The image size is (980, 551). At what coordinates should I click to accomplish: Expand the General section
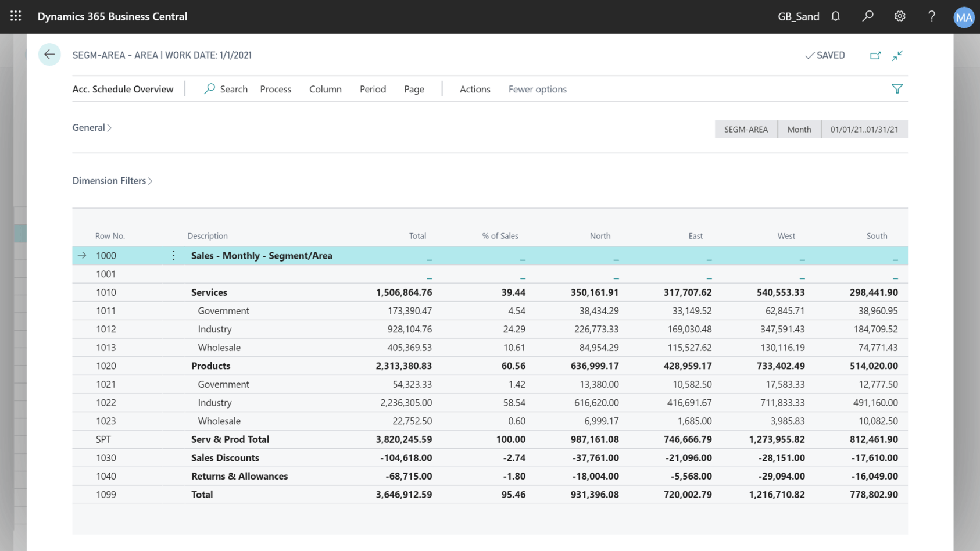(x=91, y=127)
